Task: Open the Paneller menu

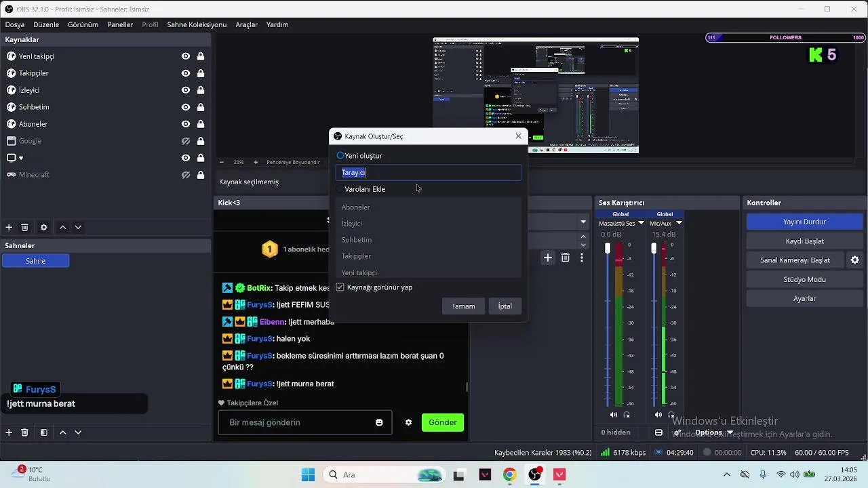Action: tap(120, 24)
